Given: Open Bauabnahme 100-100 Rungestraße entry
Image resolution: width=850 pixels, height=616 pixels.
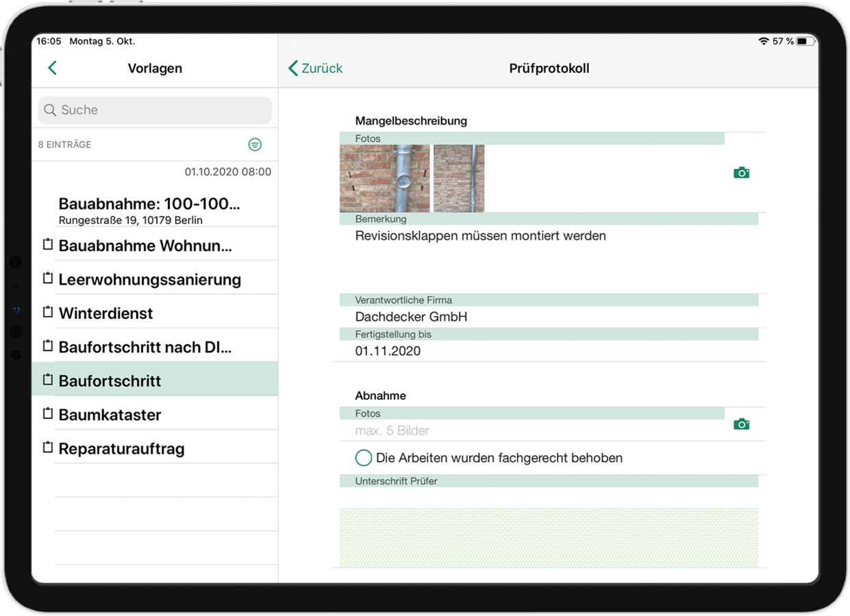Looking at the screenshot, I should 149,210.
